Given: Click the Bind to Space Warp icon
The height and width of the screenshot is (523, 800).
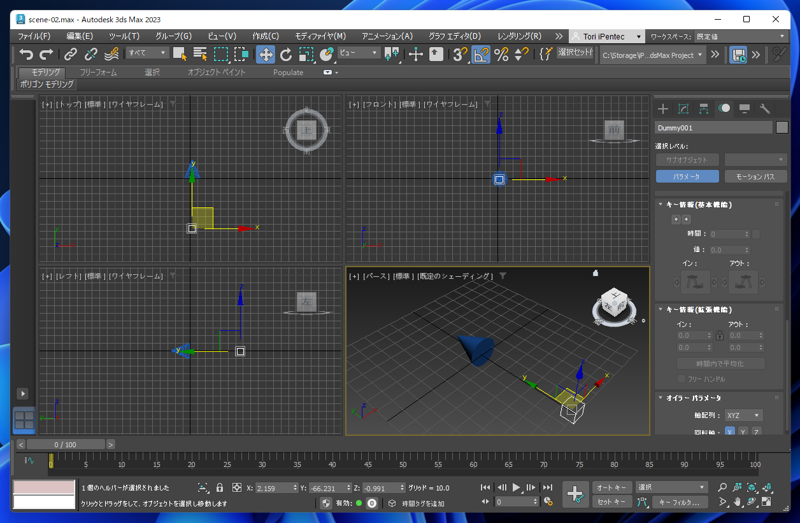Looking at the screenshot, I should coord(111,54).
